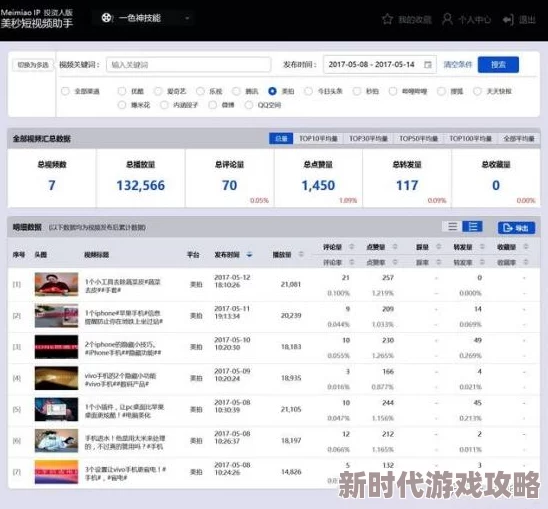This screenshot has width=548, height=509.
Task: Sort by 踩率 using its sort arrows
Action: click(439, 262)
